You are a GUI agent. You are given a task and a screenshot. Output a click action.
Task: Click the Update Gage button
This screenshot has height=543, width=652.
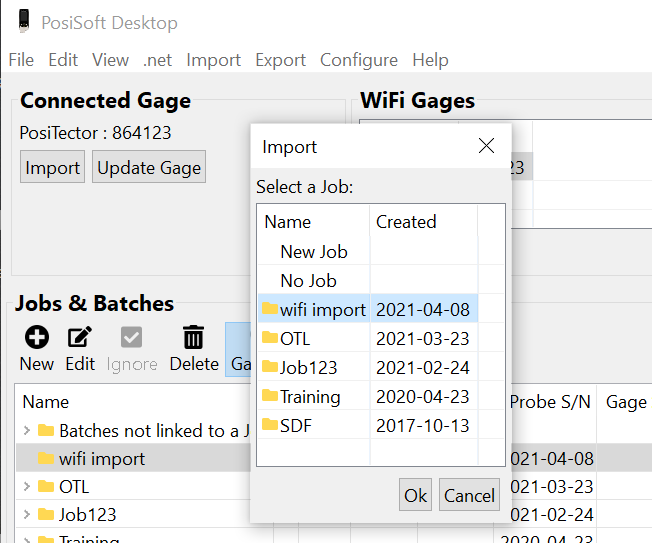pyautogui.click(x=149, y=167)
